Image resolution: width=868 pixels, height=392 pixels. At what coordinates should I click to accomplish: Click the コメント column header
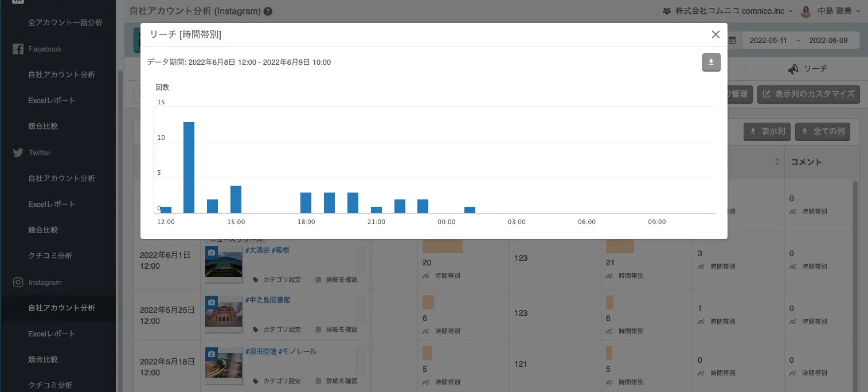(806, 162)
